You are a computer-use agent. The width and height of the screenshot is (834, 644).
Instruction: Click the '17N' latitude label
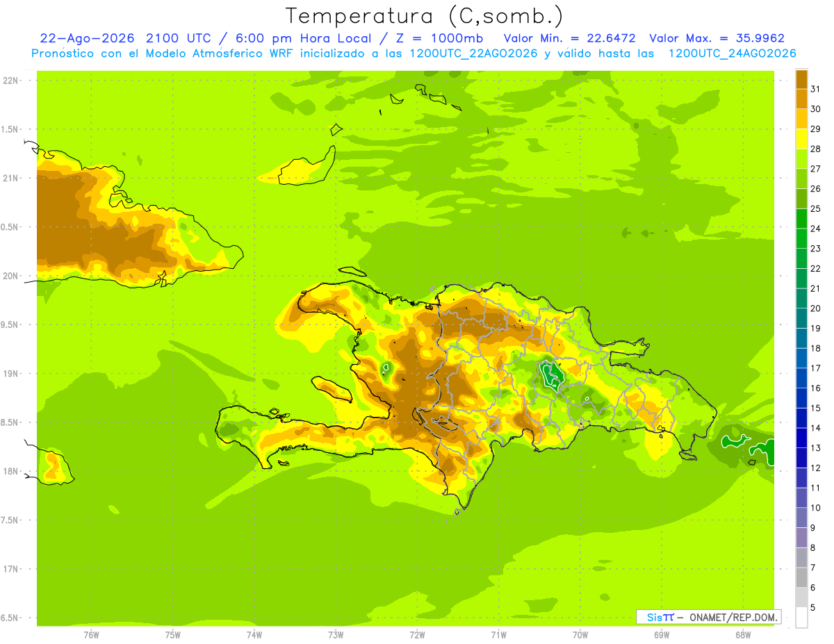point(11,569)
